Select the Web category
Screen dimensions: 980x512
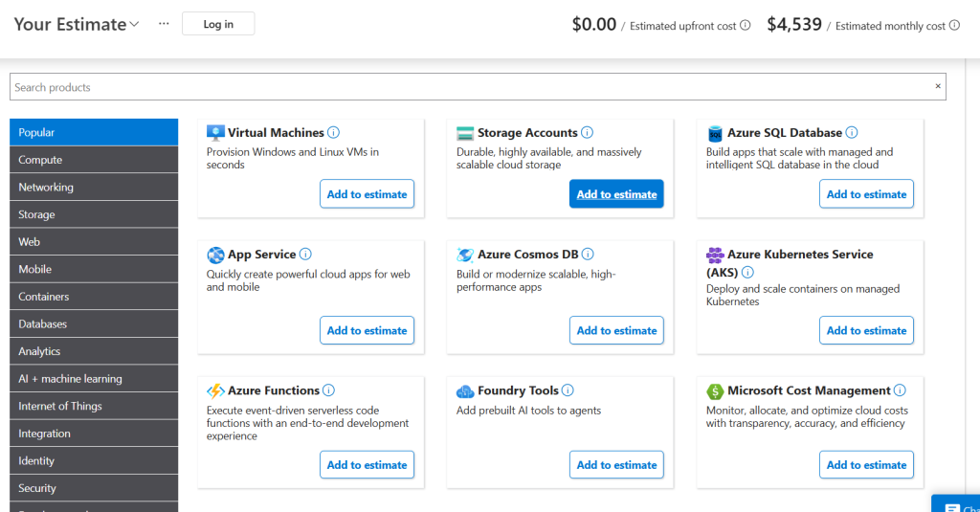[x=94, y=242]
